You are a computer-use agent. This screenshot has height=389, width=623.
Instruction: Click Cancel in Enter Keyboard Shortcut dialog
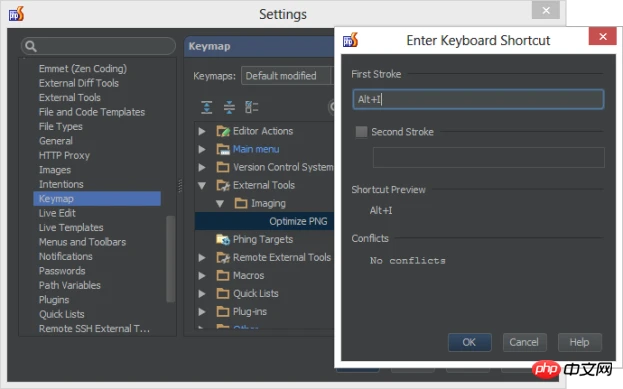[x=524, y=342]
